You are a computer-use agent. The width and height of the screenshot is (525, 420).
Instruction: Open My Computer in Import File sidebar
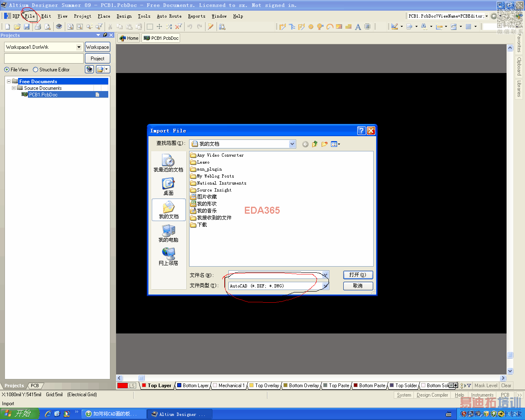tap(168, 233)
